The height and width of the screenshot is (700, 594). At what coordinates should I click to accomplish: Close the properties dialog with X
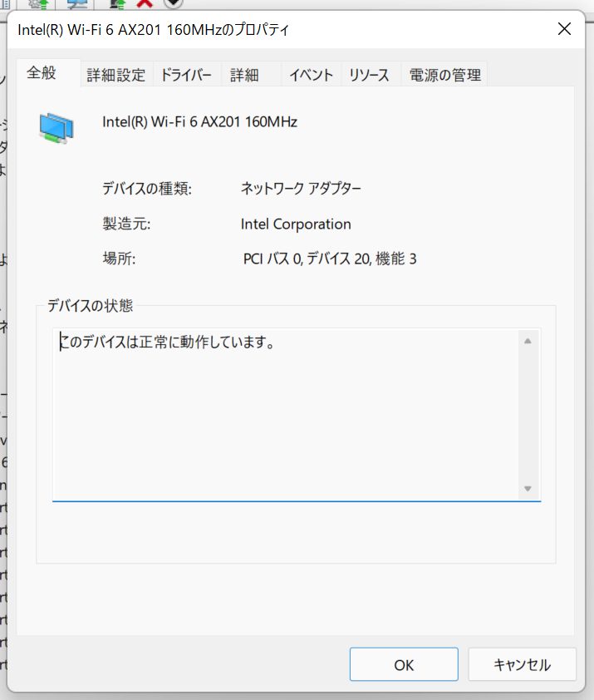coord(565,29)
